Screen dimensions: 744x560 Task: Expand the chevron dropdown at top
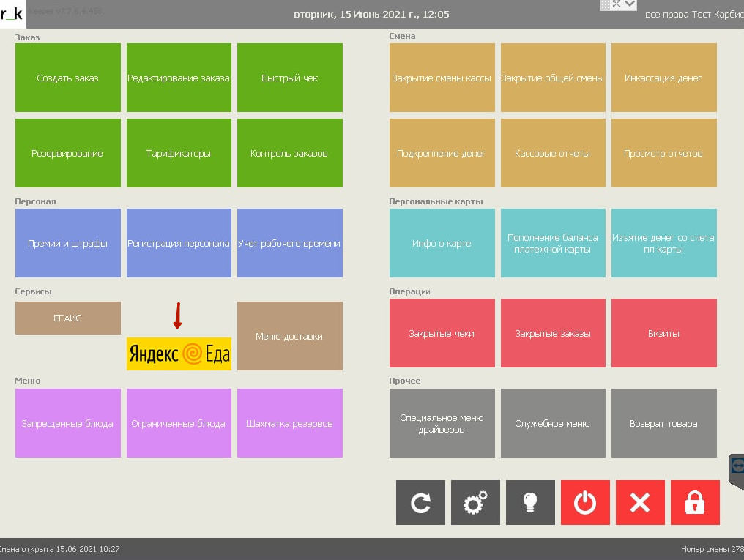point(630,4)
